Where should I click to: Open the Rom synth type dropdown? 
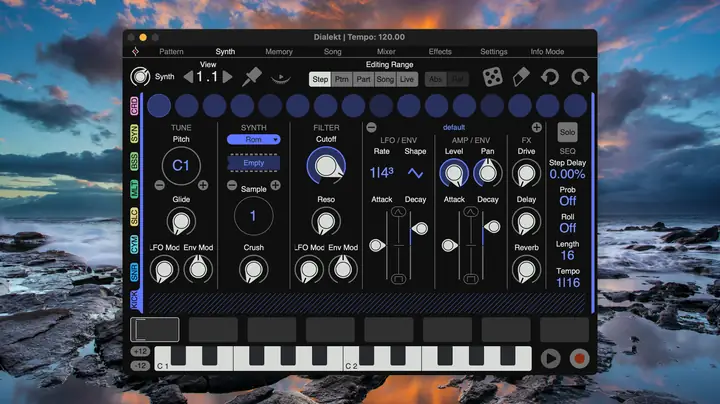pos(253,140)
